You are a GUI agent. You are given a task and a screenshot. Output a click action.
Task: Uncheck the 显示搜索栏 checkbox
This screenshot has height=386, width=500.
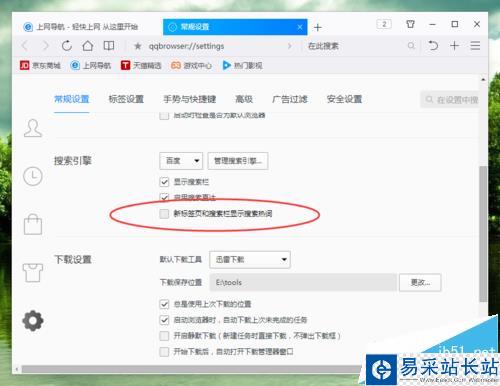click(164, 182)
